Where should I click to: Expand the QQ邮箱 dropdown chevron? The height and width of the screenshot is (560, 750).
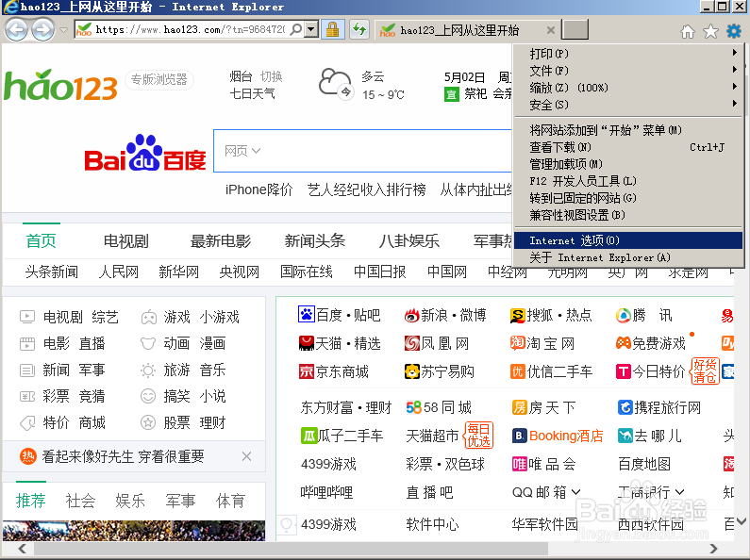575,492
